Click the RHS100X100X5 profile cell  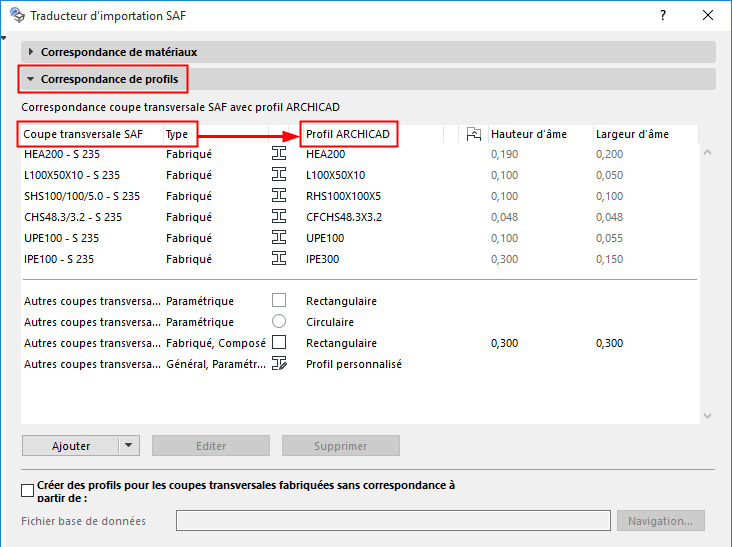coord(343,196)
